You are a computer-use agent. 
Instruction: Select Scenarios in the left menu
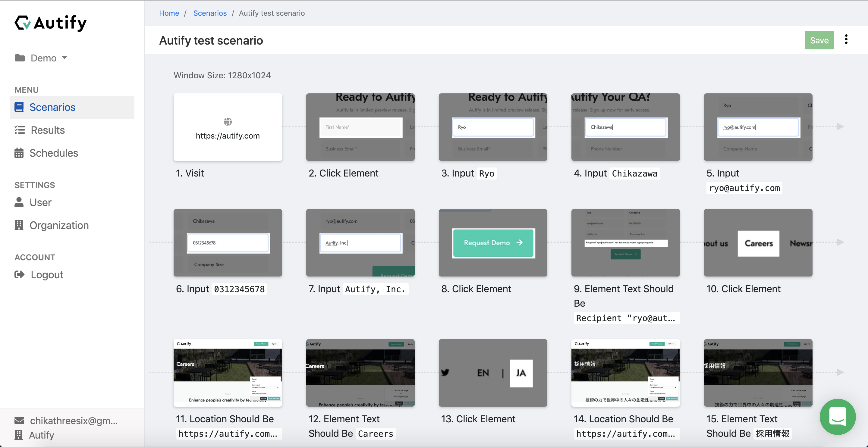[52, 107]
